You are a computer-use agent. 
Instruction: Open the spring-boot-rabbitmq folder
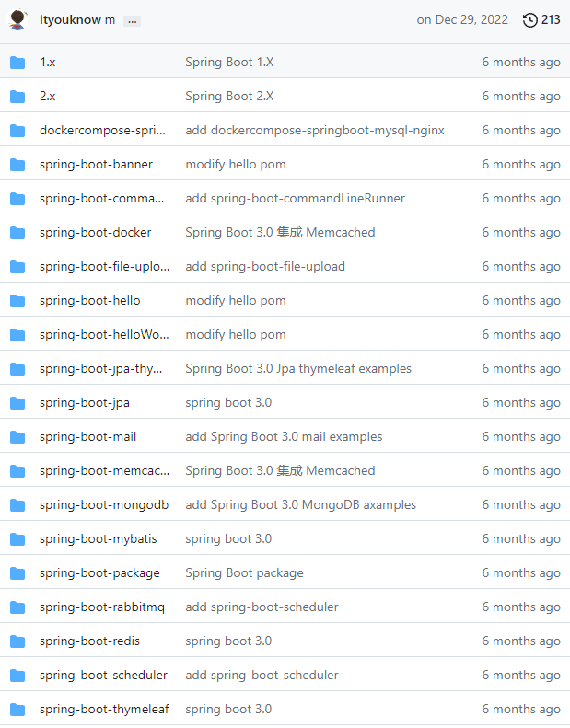click(x=101, y=607)
